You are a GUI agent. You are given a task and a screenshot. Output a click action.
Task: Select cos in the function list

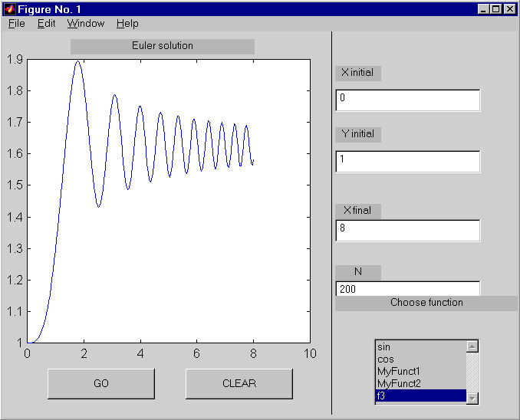click(421, 359)
